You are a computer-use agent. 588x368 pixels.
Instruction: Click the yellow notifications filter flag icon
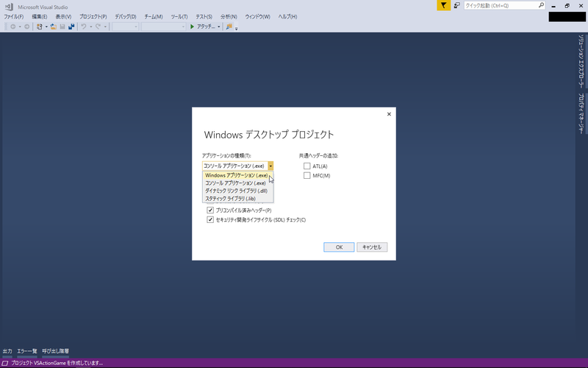(x=444, y=5)
